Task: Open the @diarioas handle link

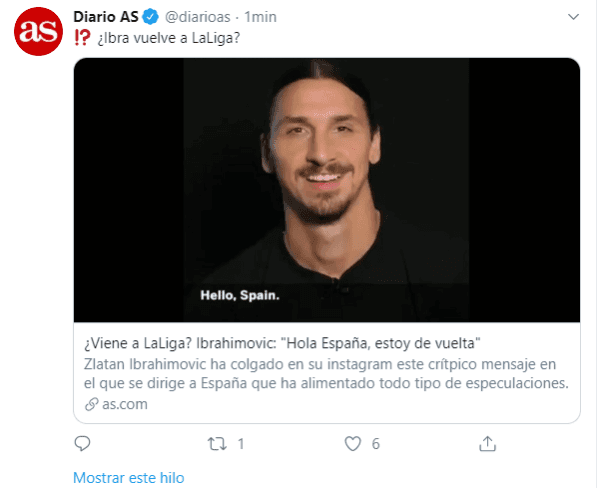Action: click(197, 17)
